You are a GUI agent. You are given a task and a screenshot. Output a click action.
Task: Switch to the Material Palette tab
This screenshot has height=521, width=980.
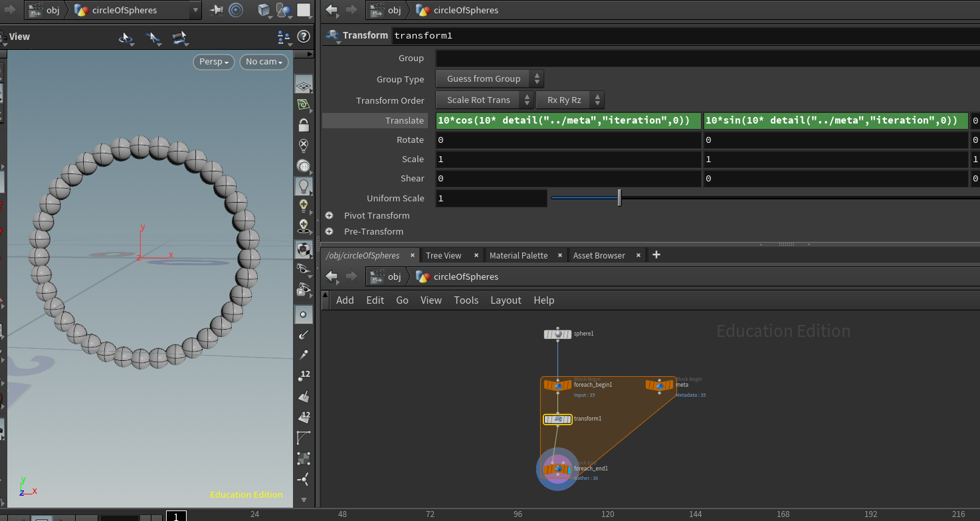click(518, 255)
